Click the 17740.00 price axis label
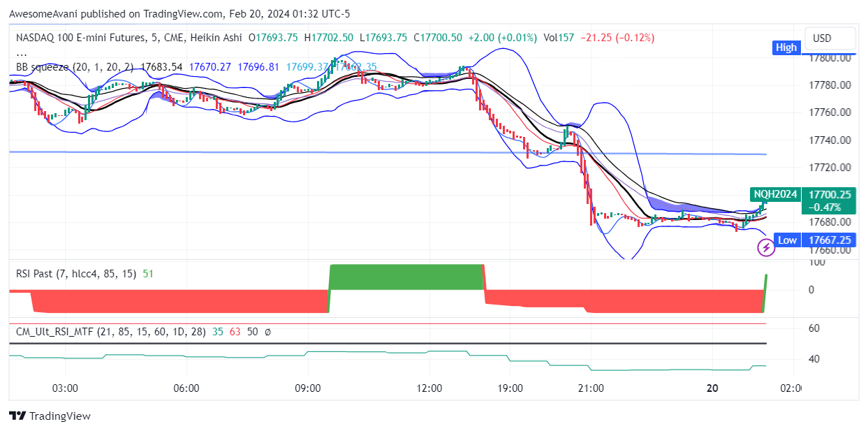 click(x=830, y=140)
